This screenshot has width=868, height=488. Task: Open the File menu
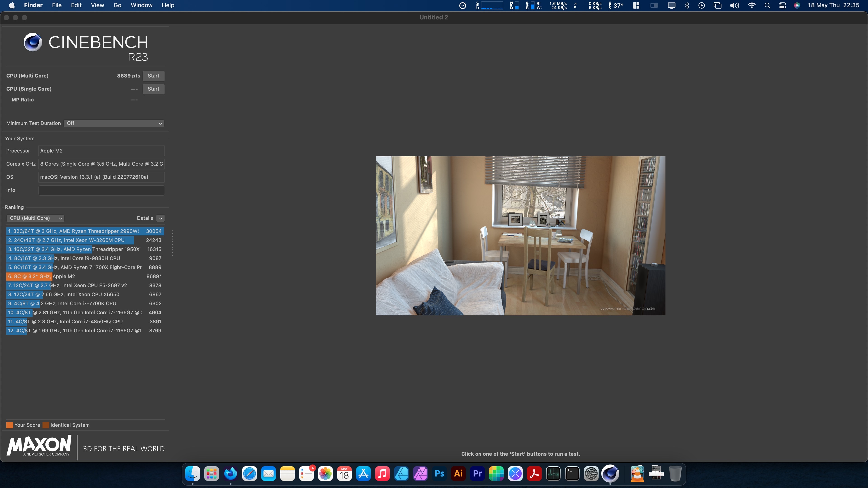(x=57, y=5)
